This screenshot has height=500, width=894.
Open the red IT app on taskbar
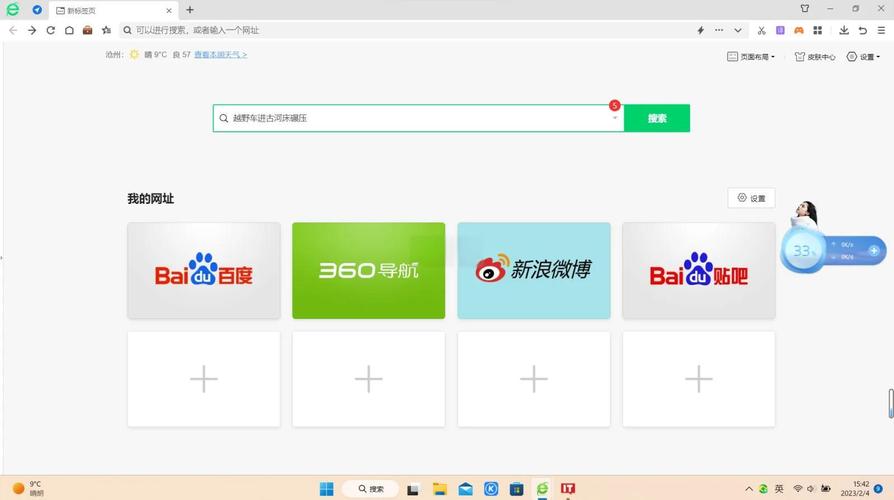[568, 489]
